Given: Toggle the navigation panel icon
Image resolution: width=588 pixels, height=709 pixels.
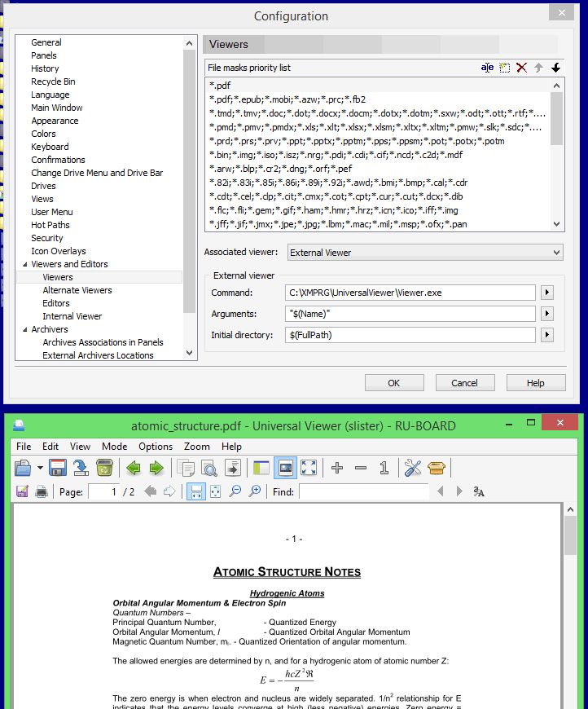Looking at the screenshot, I should point(261,468).
